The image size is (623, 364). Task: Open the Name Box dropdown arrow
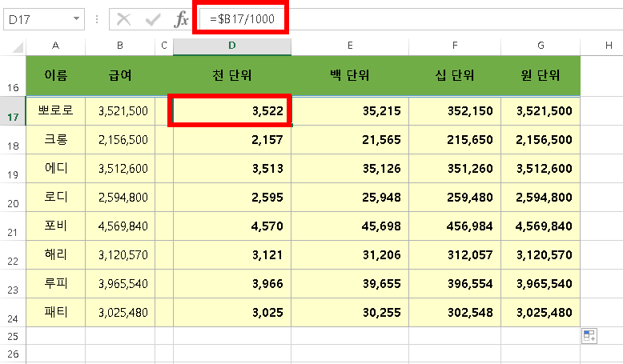tap(76, 18)
